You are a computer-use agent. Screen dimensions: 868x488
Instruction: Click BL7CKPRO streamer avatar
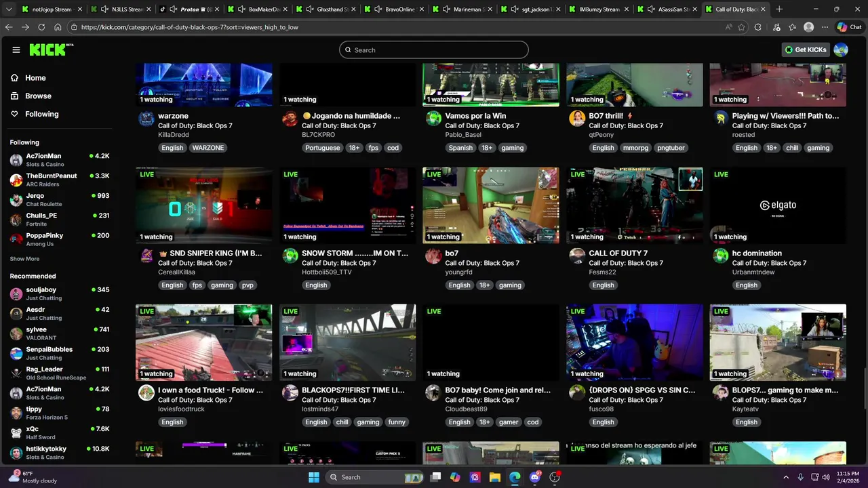click(290, 119)
